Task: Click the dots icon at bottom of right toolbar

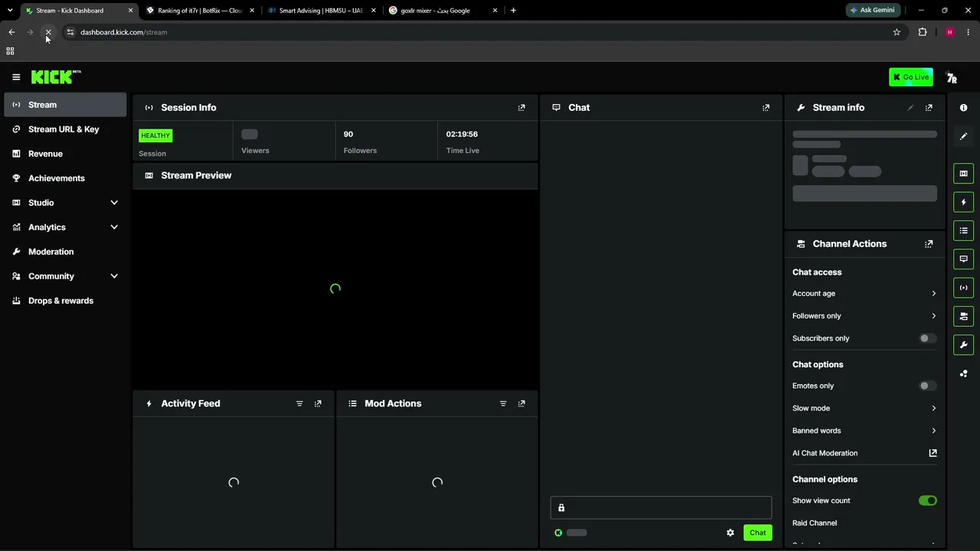Action: (963, 373)
